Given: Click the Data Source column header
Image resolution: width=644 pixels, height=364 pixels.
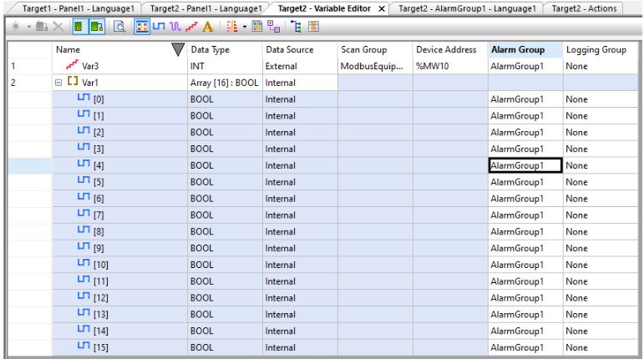Looking at the screenshot, I should point(300,49).
